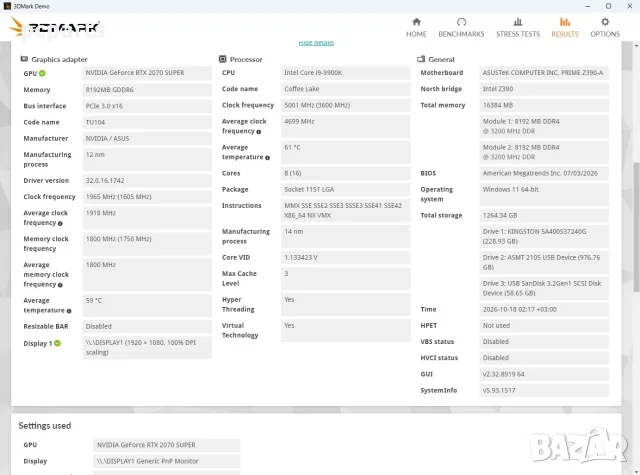This screenshot has width=640, height=475.
Task: Click info icon for Processor Average clock frequency
Action: (258, 132)
